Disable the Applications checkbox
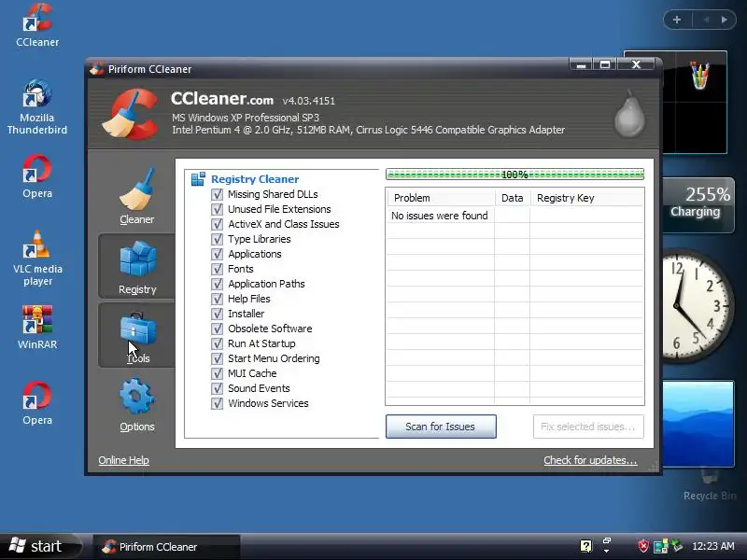 click(217, 254)
